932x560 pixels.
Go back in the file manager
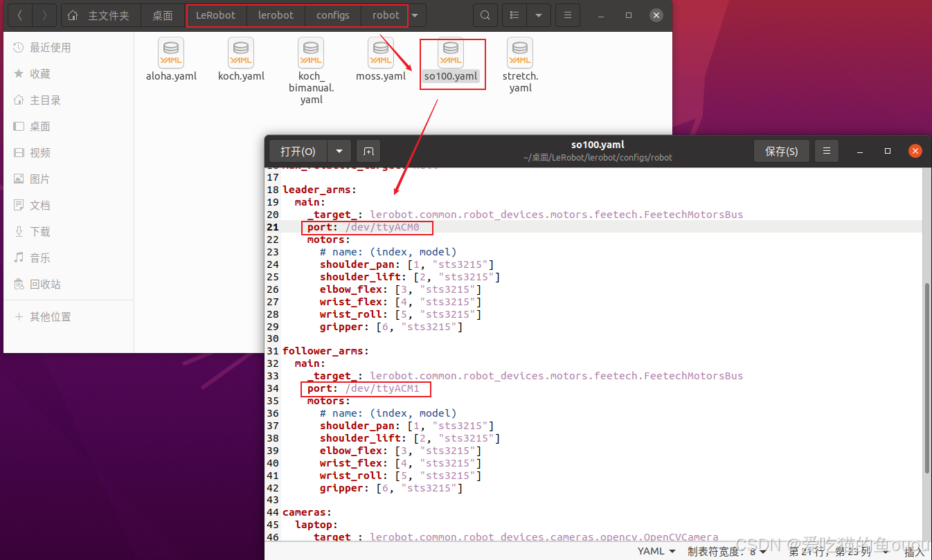pos(19,15)
